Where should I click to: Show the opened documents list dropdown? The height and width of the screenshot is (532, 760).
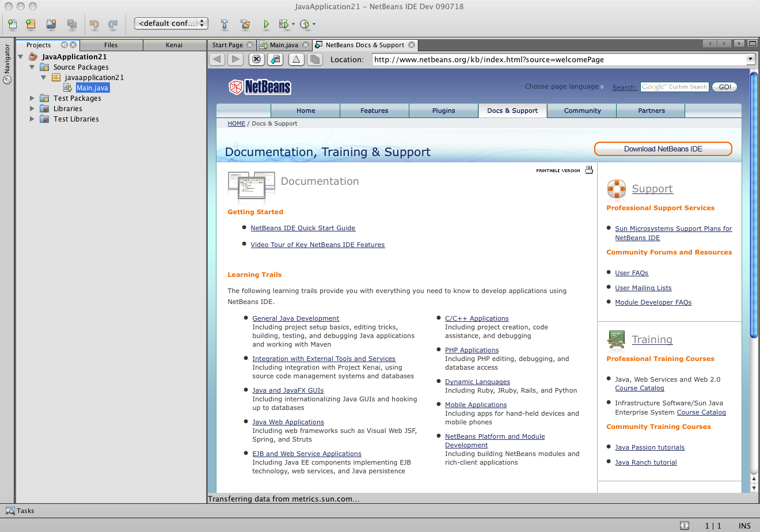click(x=738, y=44)
